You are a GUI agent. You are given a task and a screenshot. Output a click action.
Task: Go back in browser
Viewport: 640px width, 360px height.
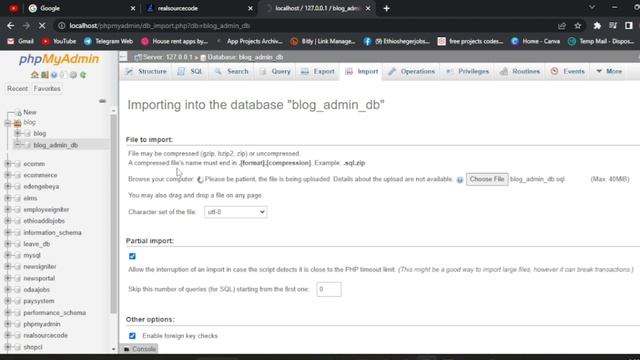[11, 26]
